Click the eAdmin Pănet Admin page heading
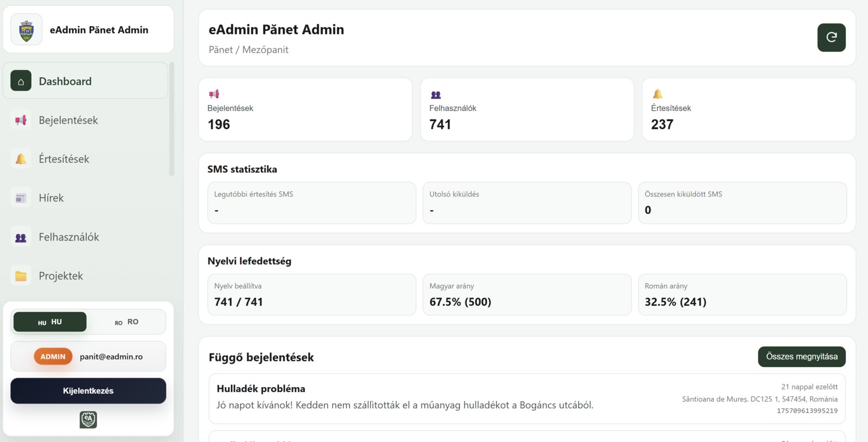Viewport: 868px width, 442px height. pos(277,29)
